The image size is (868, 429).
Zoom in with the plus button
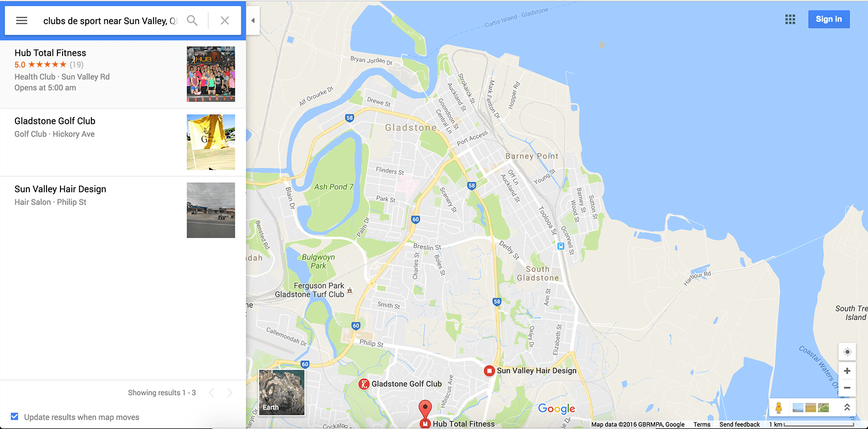click(x=847, y=371)
